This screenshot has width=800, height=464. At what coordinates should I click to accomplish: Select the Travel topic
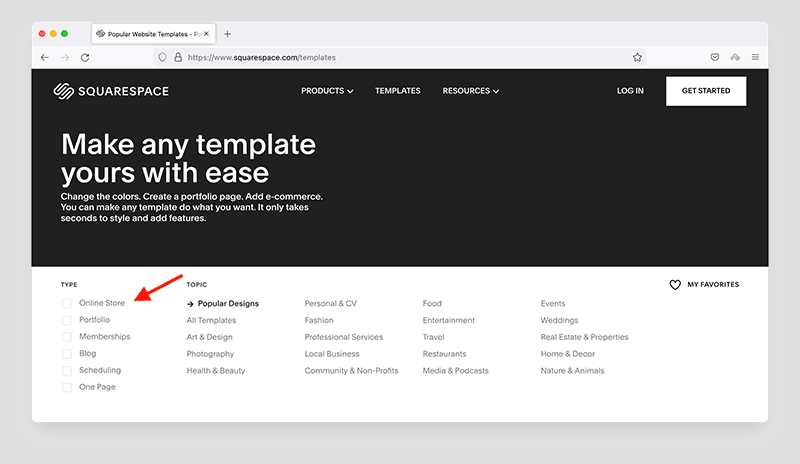click(x=433, y=337)
